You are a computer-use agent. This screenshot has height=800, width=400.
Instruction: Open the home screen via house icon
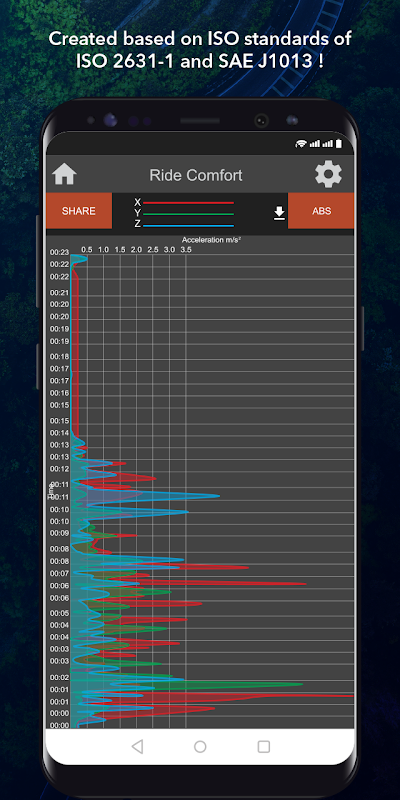(x=64, y=174)
